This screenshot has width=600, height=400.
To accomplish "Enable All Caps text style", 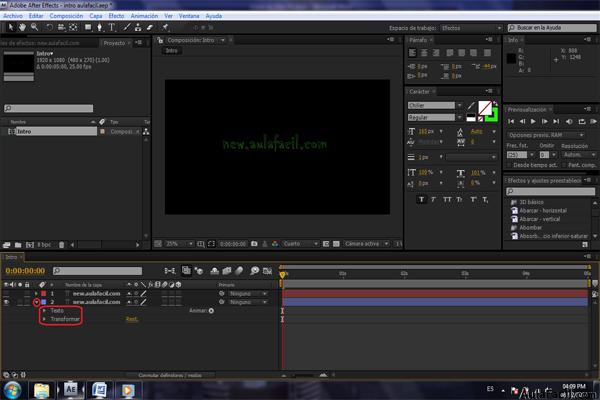I will (447, 199).
